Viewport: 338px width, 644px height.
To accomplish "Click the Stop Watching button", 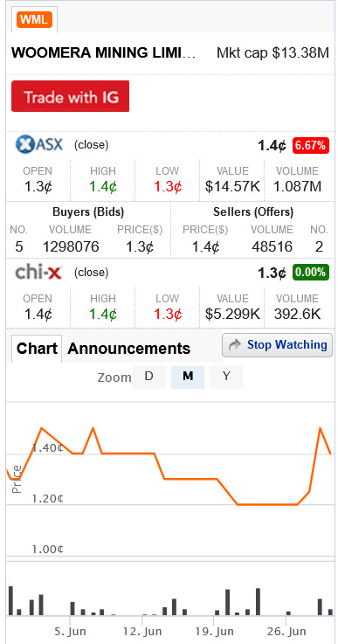I will click(x=277, y=345).
